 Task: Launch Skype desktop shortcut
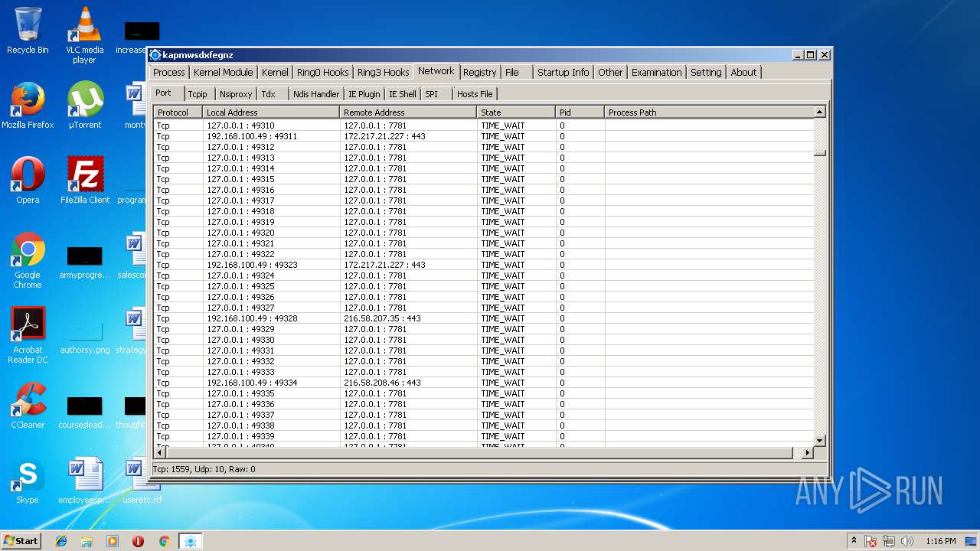pyautogui.click(x=28, y=481)
